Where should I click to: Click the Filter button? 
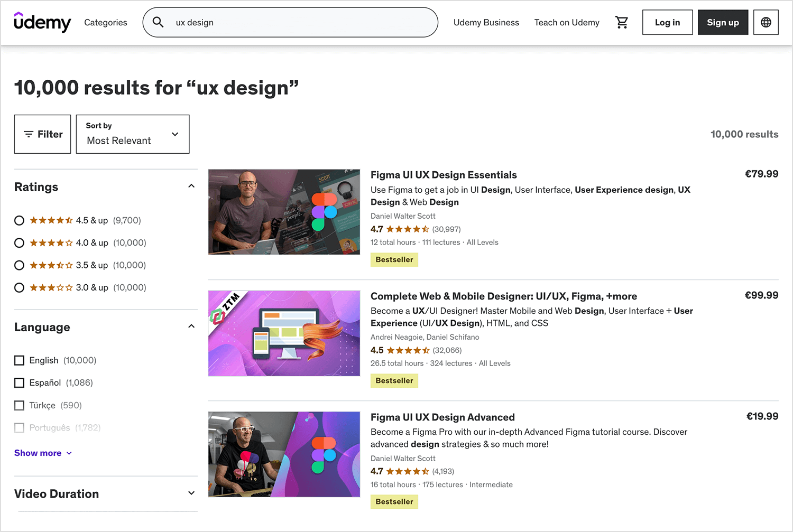point(42,134)
